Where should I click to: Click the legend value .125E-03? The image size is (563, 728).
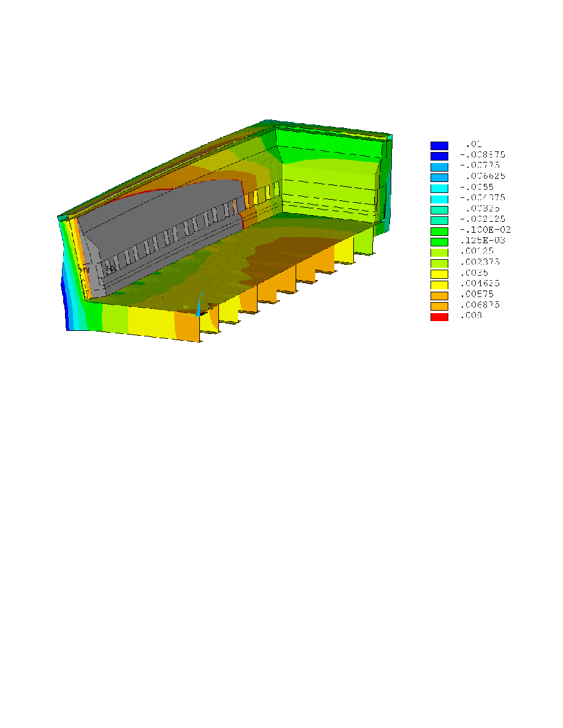coord(483,240)
